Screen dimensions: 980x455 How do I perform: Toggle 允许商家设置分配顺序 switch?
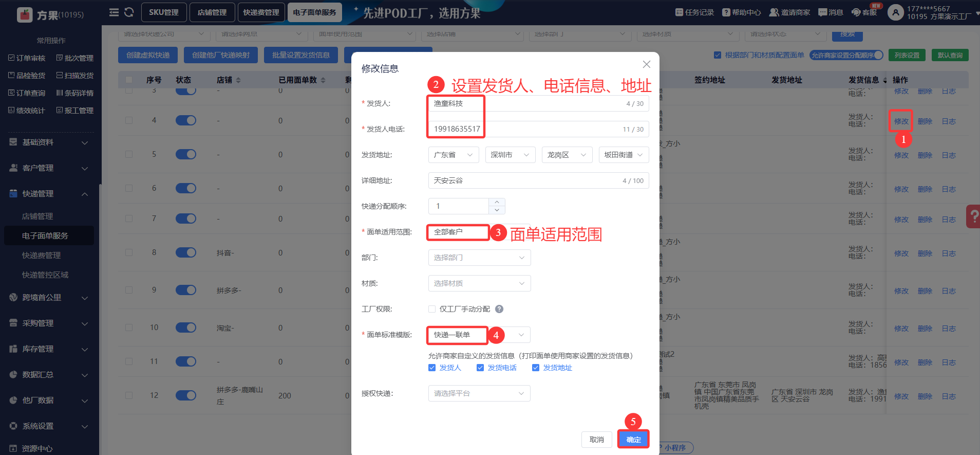pyautogui.click(x=846, y=55)
